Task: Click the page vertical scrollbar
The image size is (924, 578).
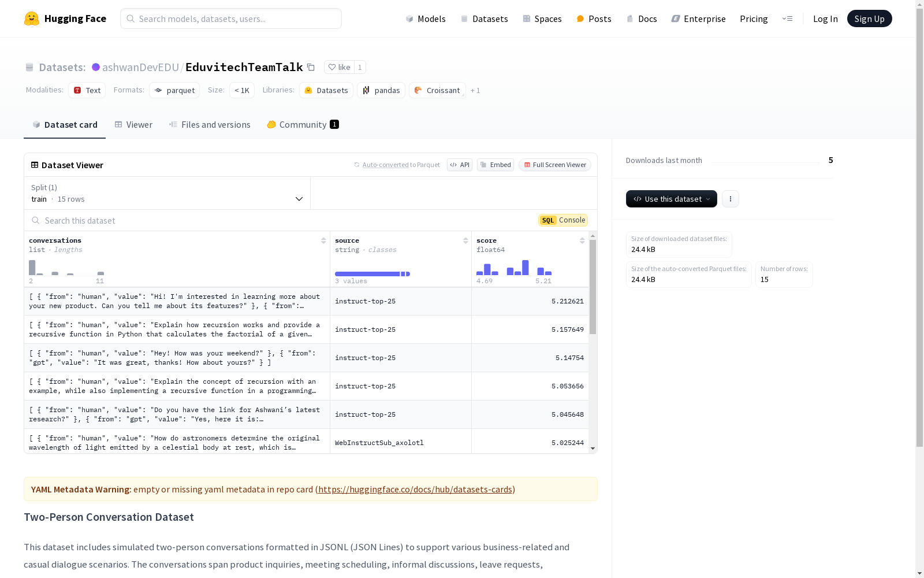Action: tap(919, 228)
